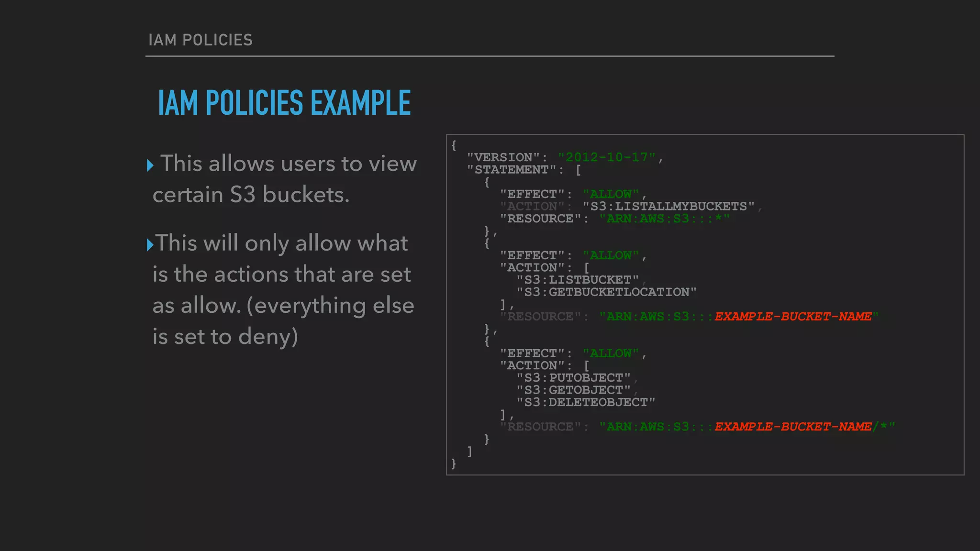Click the green "2012-10-17" version value

click(607, 157)
